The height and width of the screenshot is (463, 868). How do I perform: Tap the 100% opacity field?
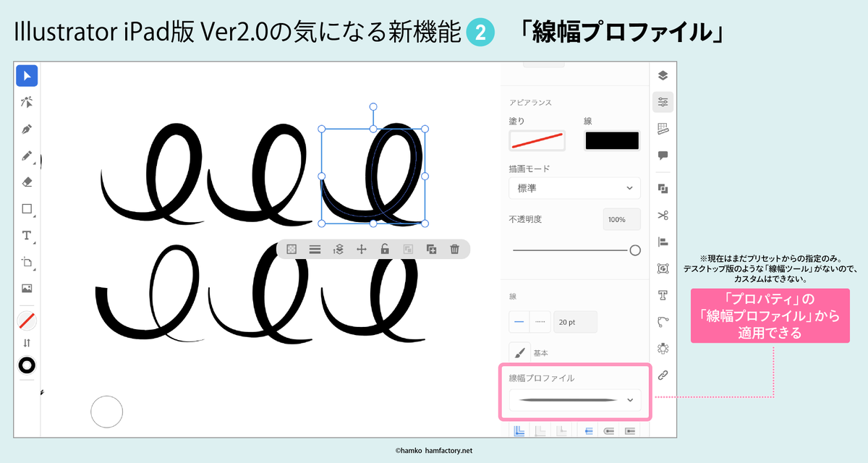click(621, 219)
